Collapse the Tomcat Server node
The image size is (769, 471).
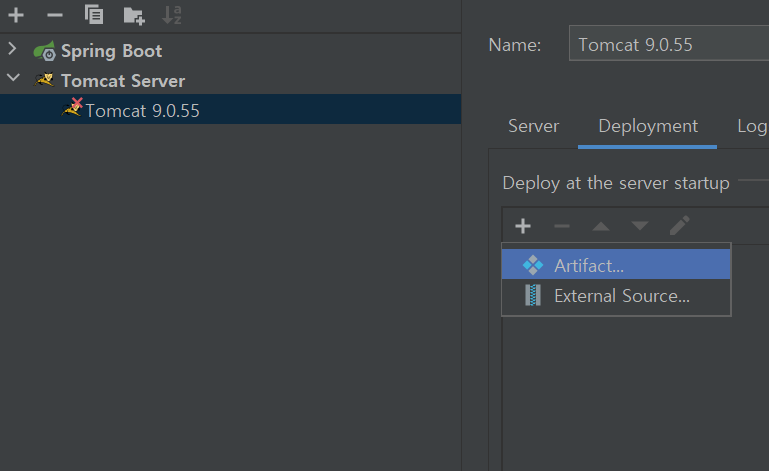tap(13, 78)
